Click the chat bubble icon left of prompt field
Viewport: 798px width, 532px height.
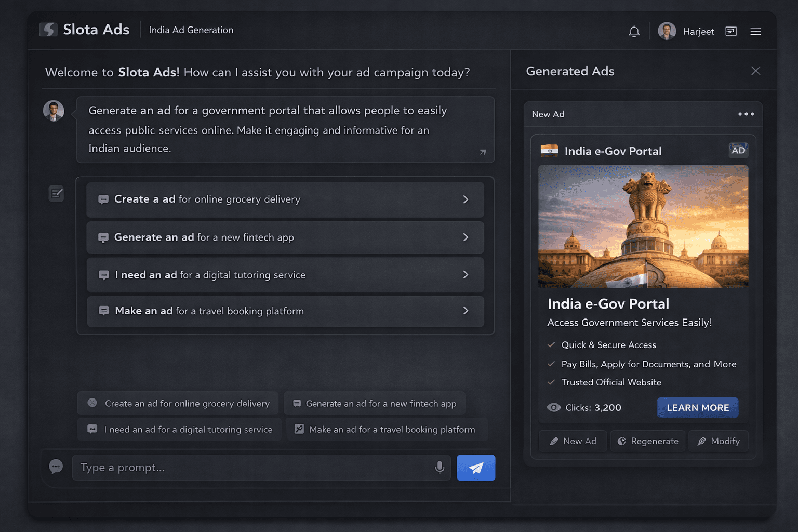pos(56,467)
